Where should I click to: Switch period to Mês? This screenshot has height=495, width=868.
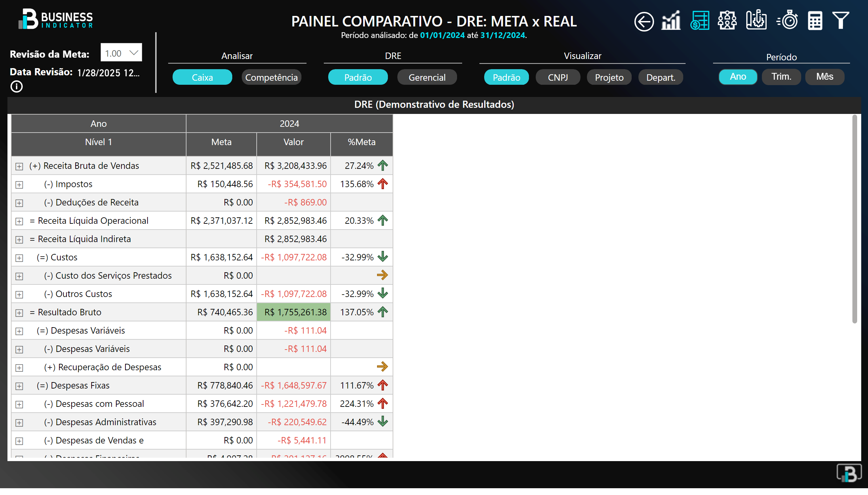(x=825, y=77)
